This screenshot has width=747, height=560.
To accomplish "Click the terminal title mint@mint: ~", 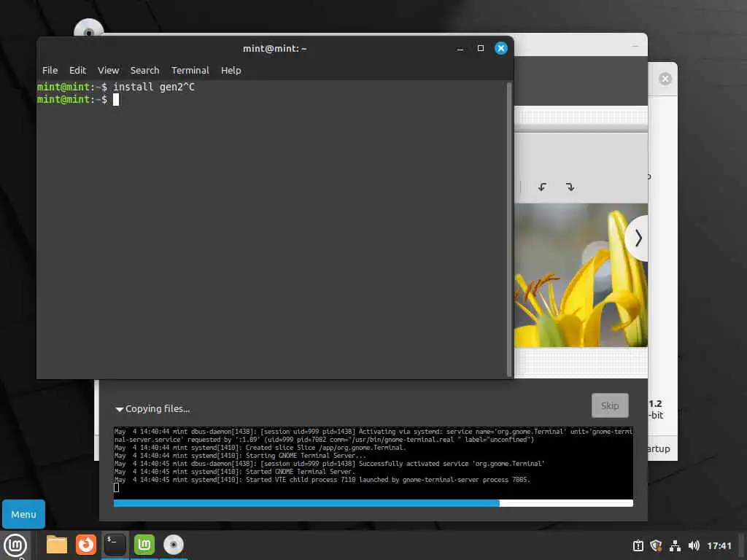I will coord(274,49).
